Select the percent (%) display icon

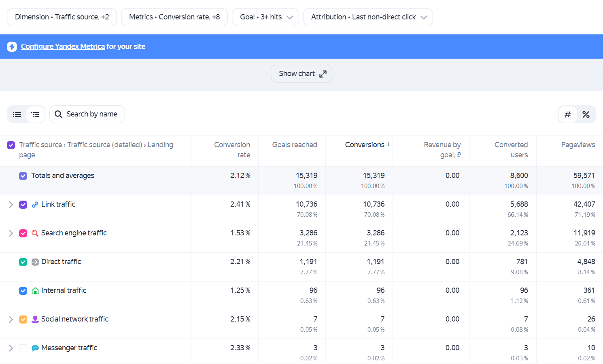click(586, 114)
